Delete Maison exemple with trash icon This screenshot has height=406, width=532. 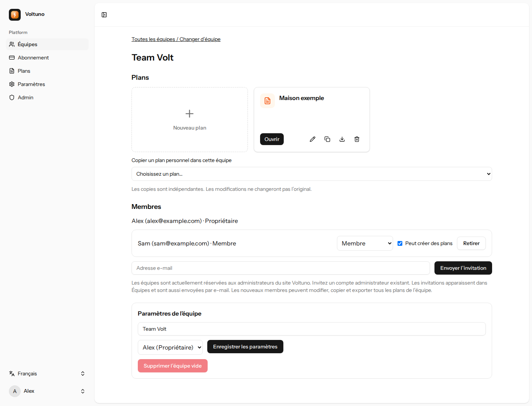click(x=357, y=139)
